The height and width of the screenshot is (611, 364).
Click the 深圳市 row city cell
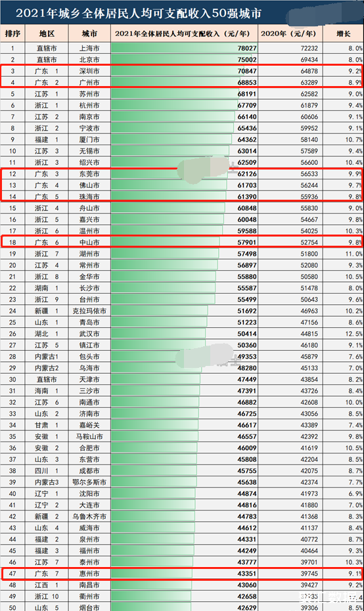tap(89, 72)
